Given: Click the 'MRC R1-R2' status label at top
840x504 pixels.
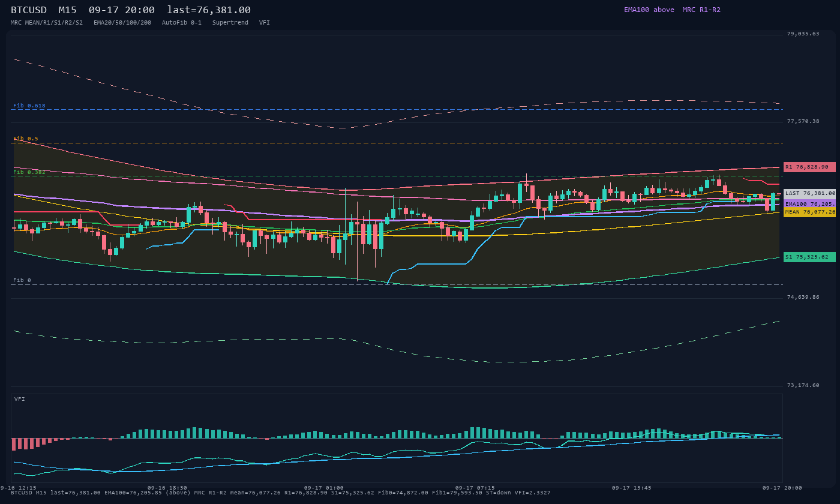Looking at the screenshot, I should coord(701,10).
